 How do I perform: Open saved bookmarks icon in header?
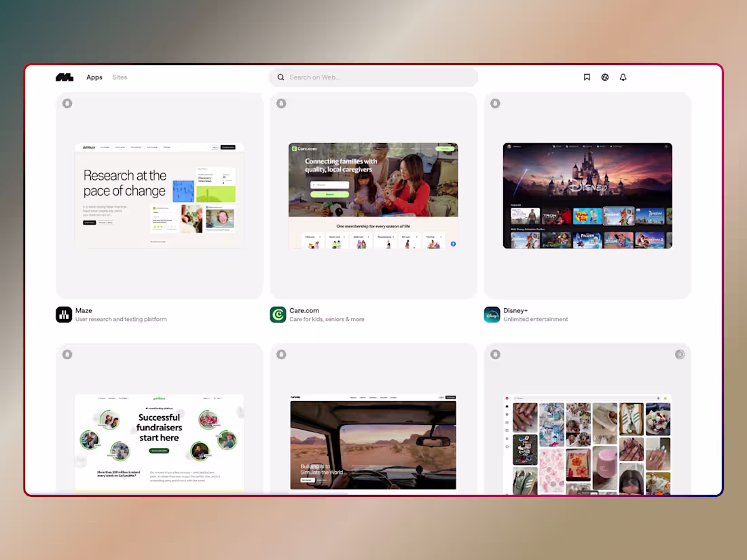(587, 77)
